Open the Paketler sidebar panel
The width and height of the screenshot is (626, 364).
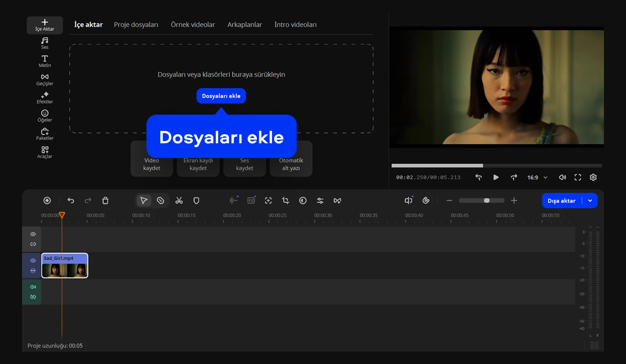45,134
